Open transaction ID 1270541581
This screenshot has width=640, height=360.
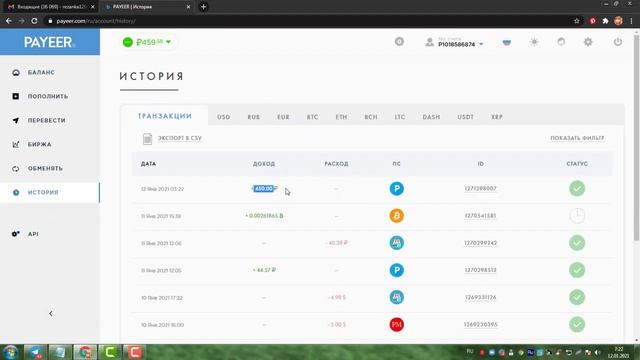coord(480,216)
